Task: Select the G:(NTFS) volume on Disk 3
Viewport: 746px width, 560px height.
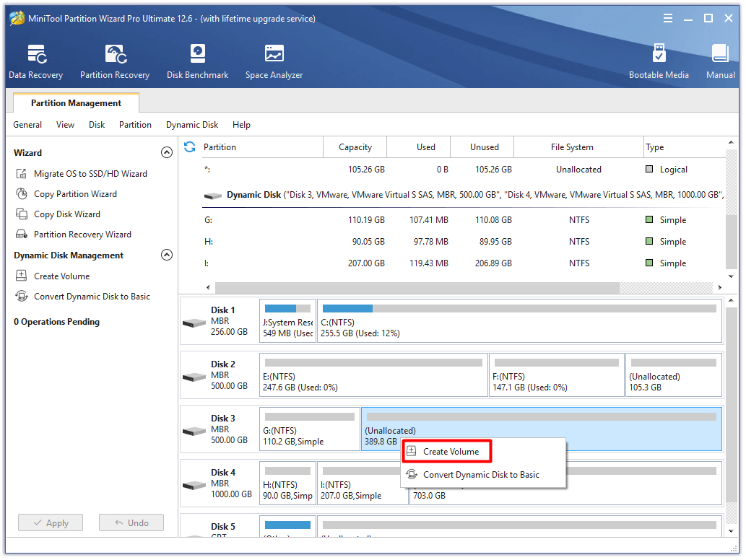Action: pyautogui.click(x=310, y=429)
